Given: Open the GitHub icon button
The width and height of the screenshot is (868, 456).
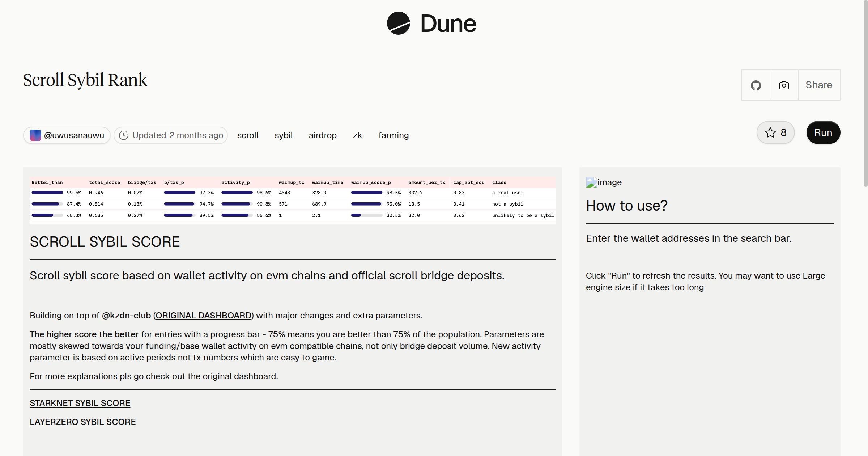Looking at the screenshot, I should pos(756,85).
